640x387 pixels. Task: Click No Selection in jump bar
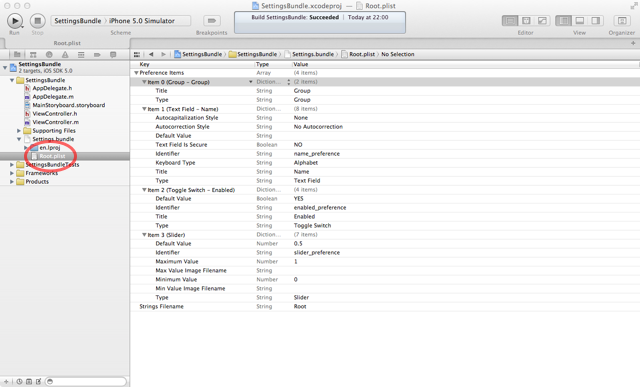[398, 54]
